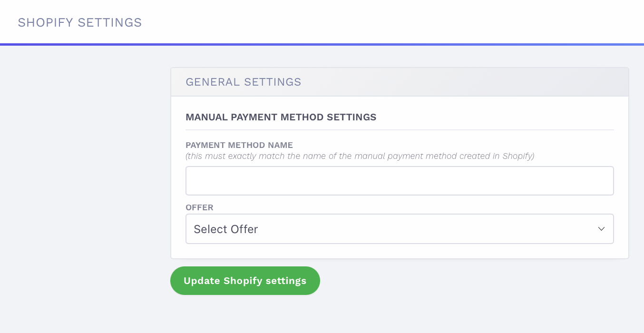Click the purple divider bar below the header
The width and height of the screenshot is (644, 333).
tap(322, 44)
